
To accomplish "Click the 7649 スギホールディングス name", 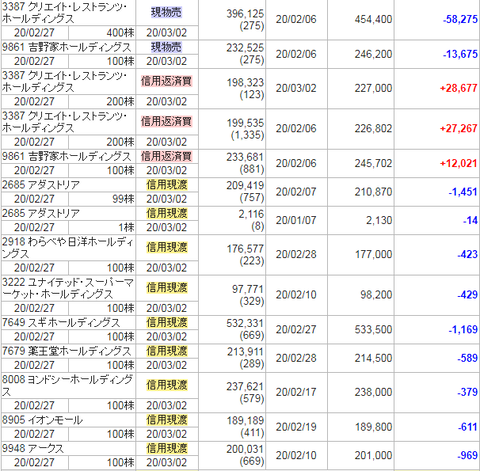I will [x=61, y=323].
